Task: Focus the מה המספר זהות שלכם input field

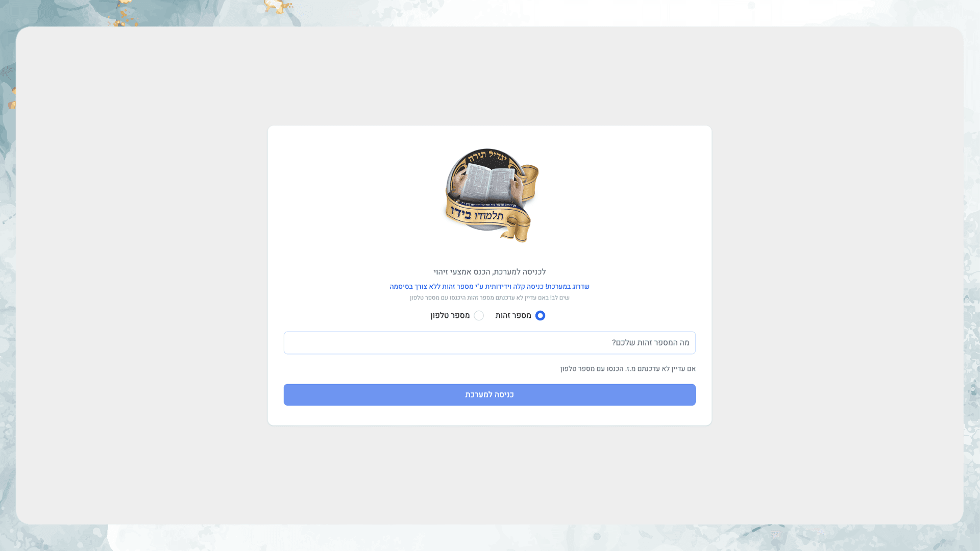Action: click(489, 343)
